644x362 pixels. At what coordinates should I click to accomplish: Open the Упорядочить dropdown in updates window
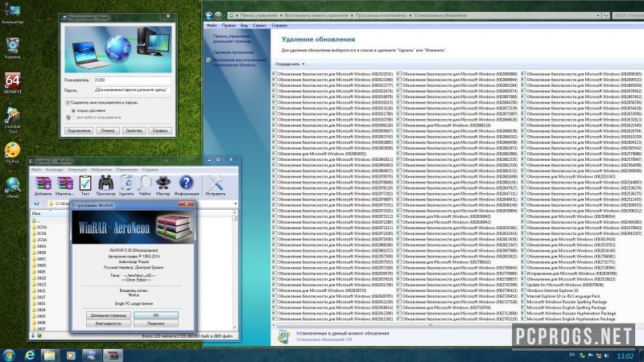(x=290, y=64)
